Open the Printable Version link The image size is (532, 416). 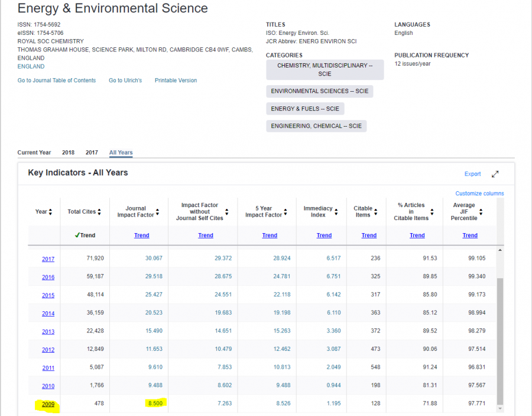(176, 80)
